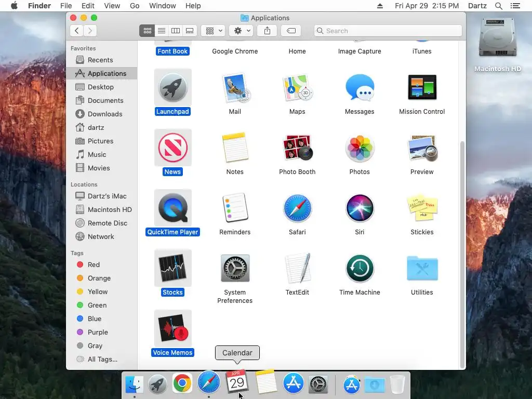Screen dimensions: 532x399
Task: Open the Action gear dropdown menu
Action: 241,31
